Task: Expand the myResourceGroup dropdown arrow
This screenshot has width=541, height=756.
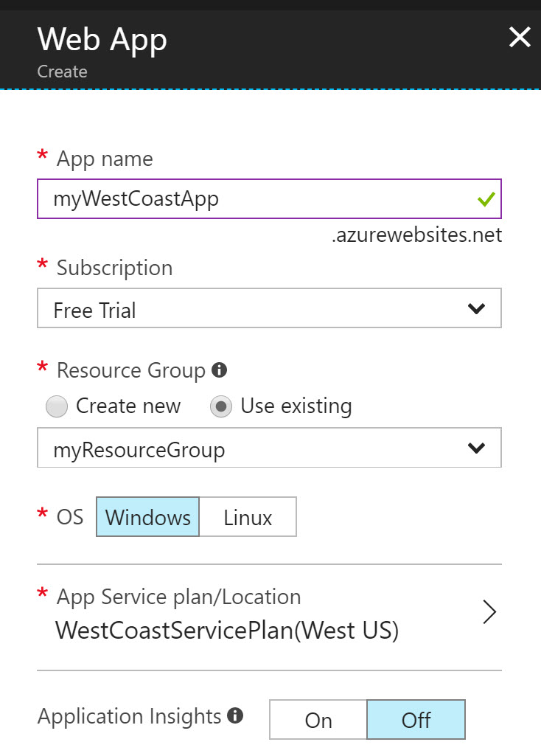Action: (476, 448)
